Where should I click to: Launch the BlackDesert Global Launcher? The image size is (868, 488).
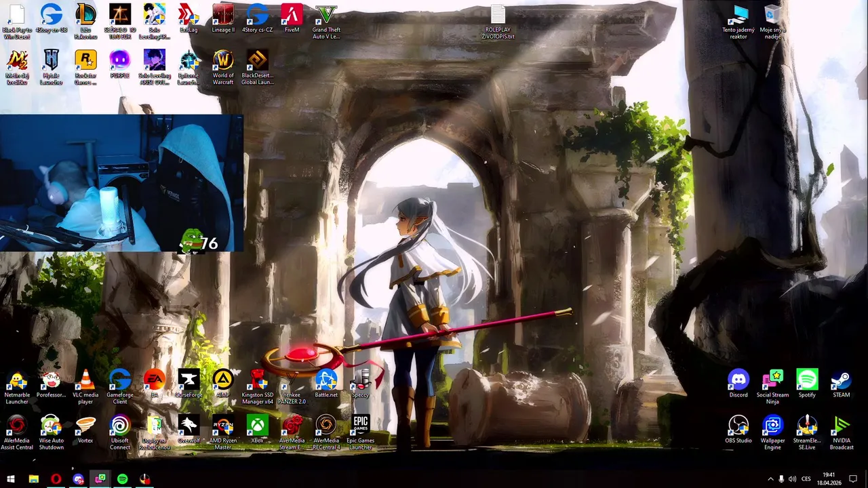coord(257,68)
